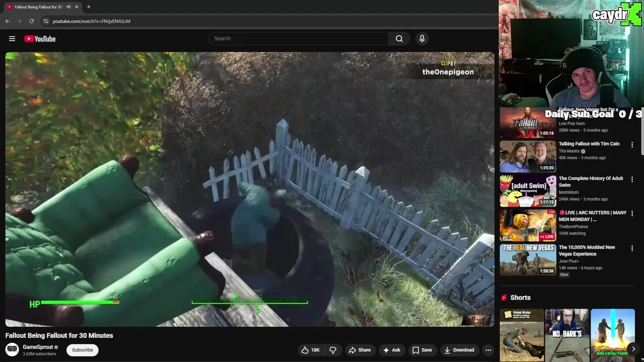The height and width of the screenshot is (362, 644).
Task: Open the ONE FATAL FLAW short thumbnail
Action: click(612, 335)
